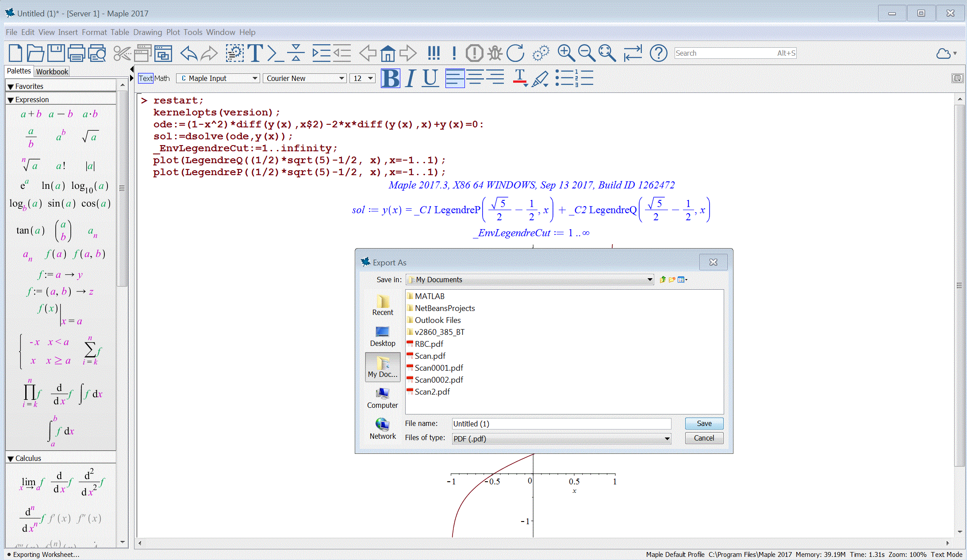Image resolution: width=967 pixels, height=560 pixels.
Task: Insert text region with T icon
Action: coord(255,53)
